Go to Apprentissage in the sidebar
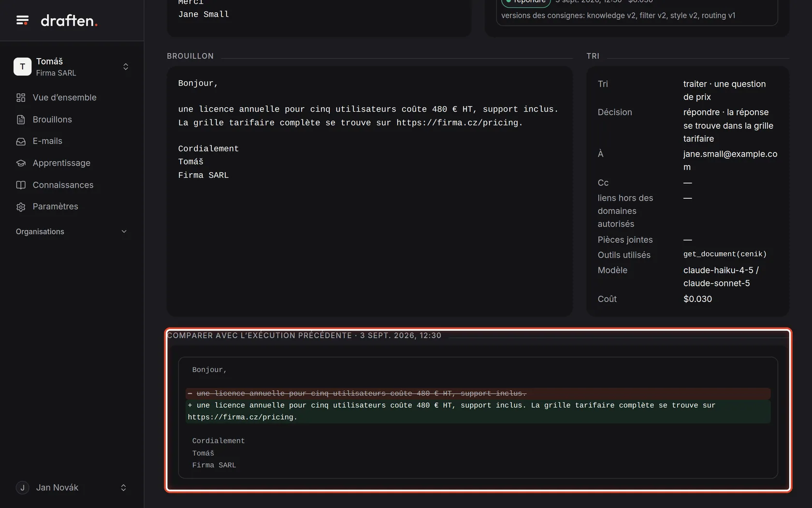Viewport: 812px width, 508px height. pyautogui.click(x=61, y=163)
